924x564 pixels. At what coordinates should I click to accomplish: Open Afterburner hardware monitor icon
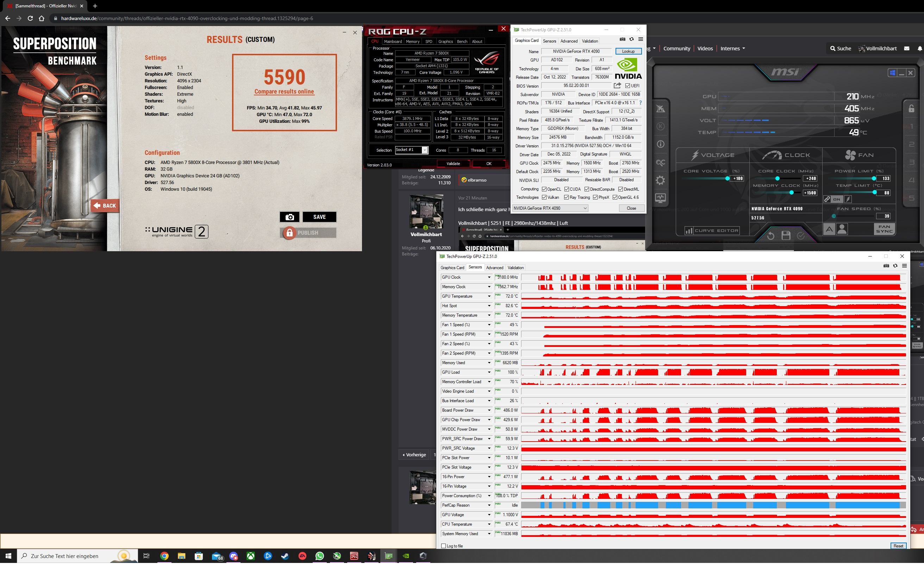click(x=660, y=198)
